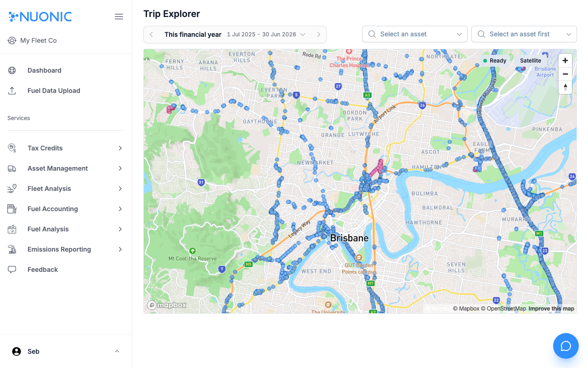
Task: Open the Select an asset dropdown
Action: [x=415, y=34]
